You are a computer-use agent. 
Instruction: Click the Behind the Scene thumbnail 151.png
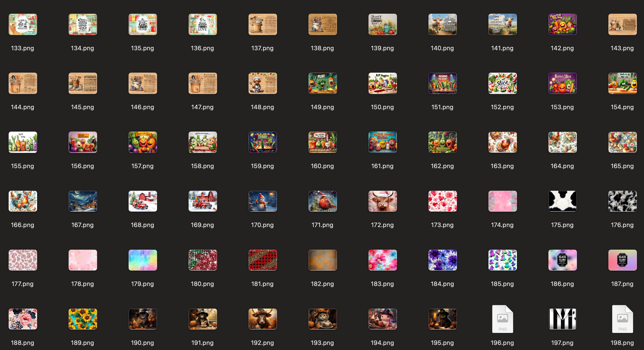point(442,83)
